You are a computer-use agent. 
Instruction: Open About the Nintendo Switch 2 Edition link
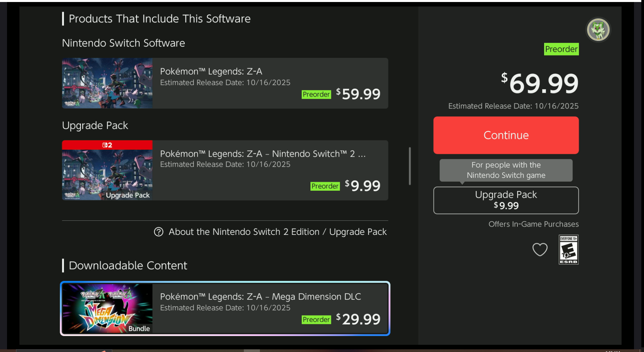pos(277,232)
